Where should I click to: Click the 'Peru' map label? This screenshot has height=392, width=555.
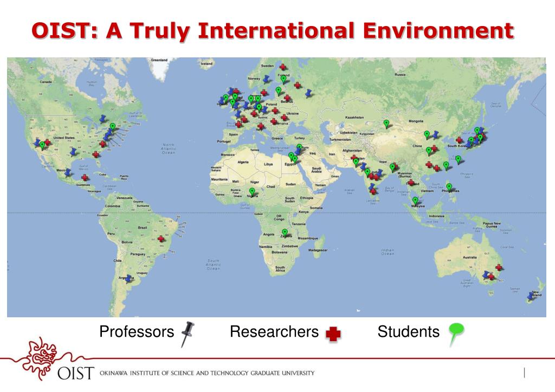click(x=111, y=234)
